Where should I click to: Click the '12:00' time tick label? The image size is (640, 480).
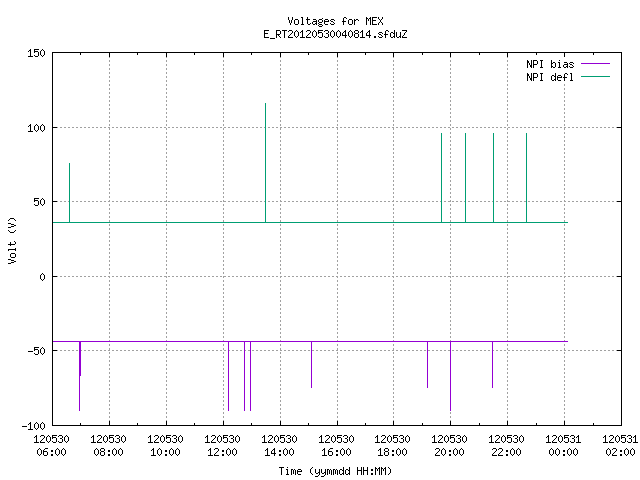point(222,452)
